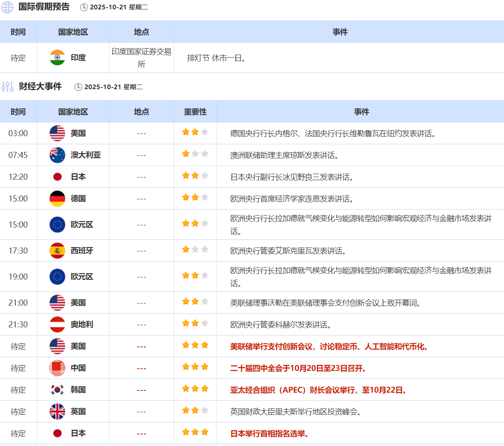Click the 12:20 time cell
The width and height of the screenshot is (504, 446).
[x=18, y=177]
